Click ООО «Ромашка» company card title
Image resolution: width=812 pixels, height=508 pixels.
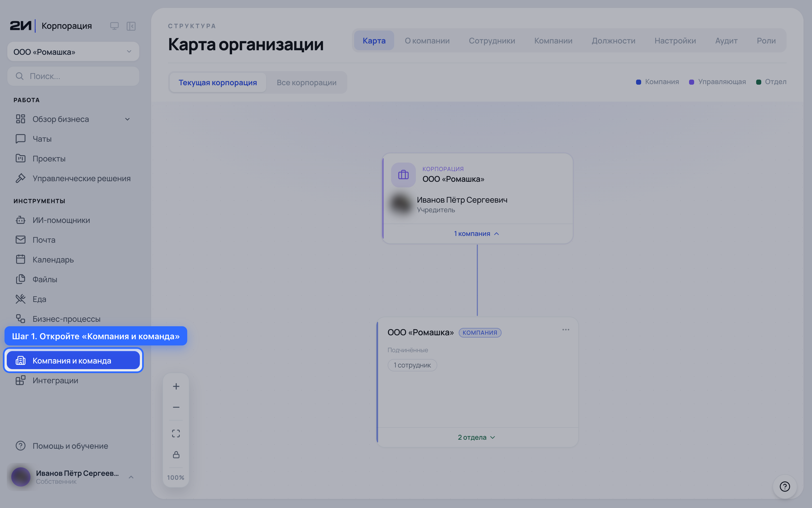[x=420, y=332]
